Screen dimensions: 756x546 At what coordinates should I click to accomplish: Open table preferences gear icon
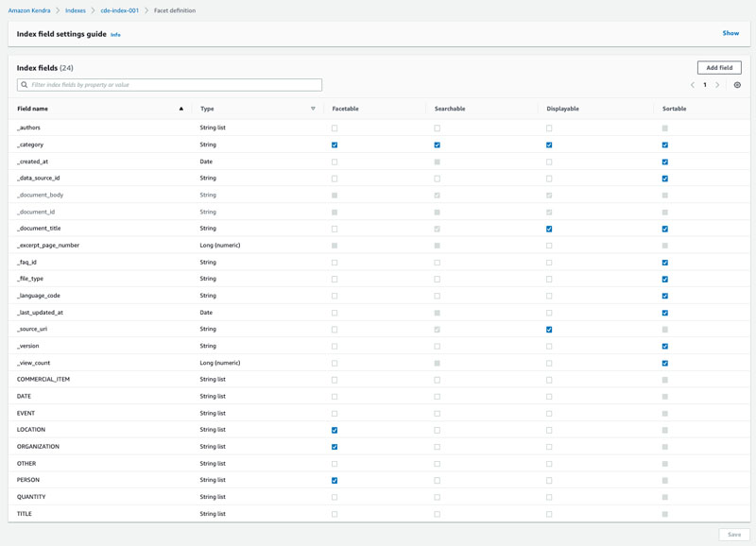[737, 85]
